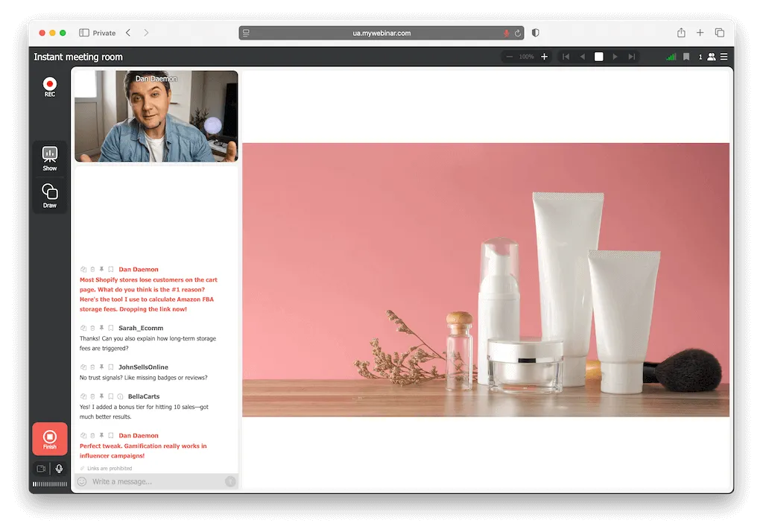
Task: Click the 'Links are prohibited' notice
Action: click(x=106, y=468)
